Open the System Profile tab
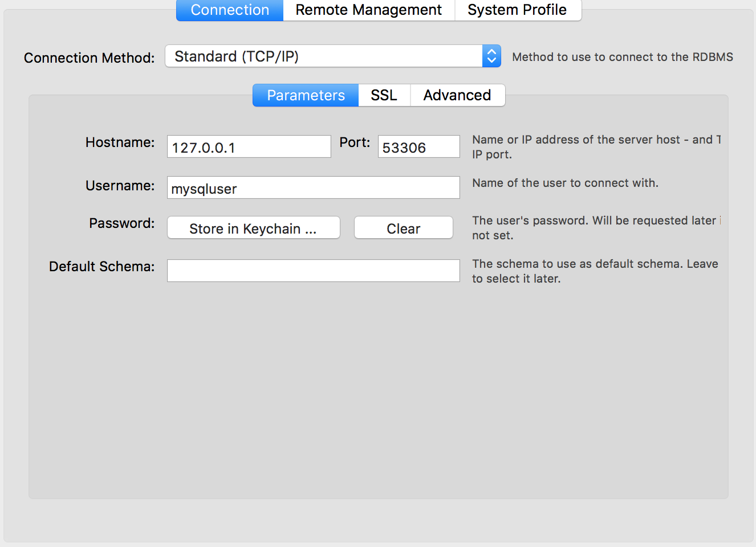Screen dimensions: 756x547 [517, 10]
